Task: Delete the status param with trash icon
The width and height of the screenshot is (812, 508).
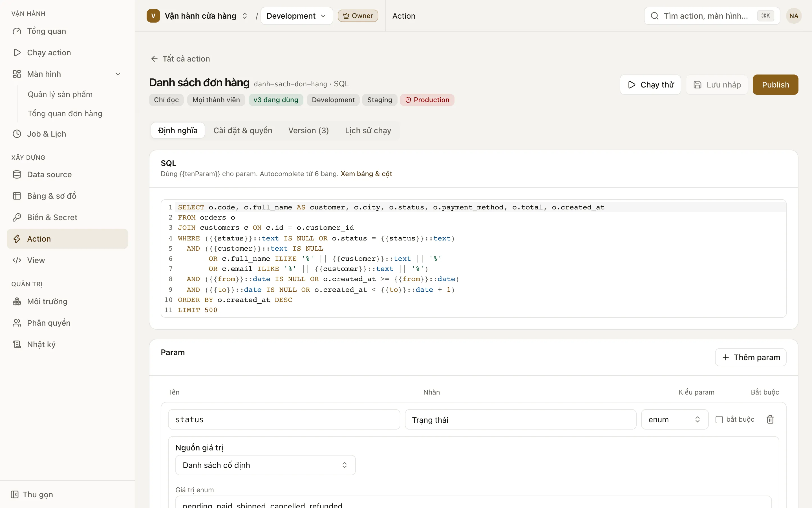Action: coord(770,419)
